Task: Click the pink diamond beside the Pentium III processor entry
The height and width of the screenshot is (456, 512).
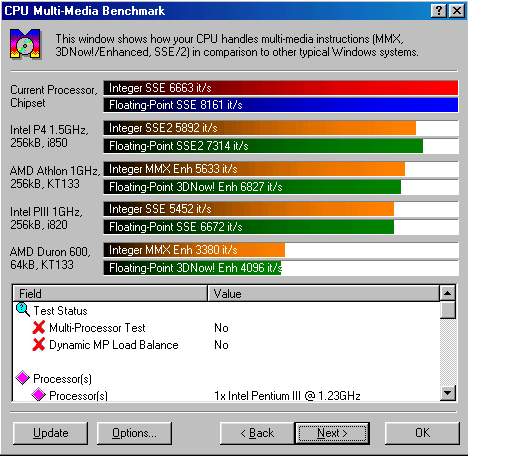Action: click(38, 395)
